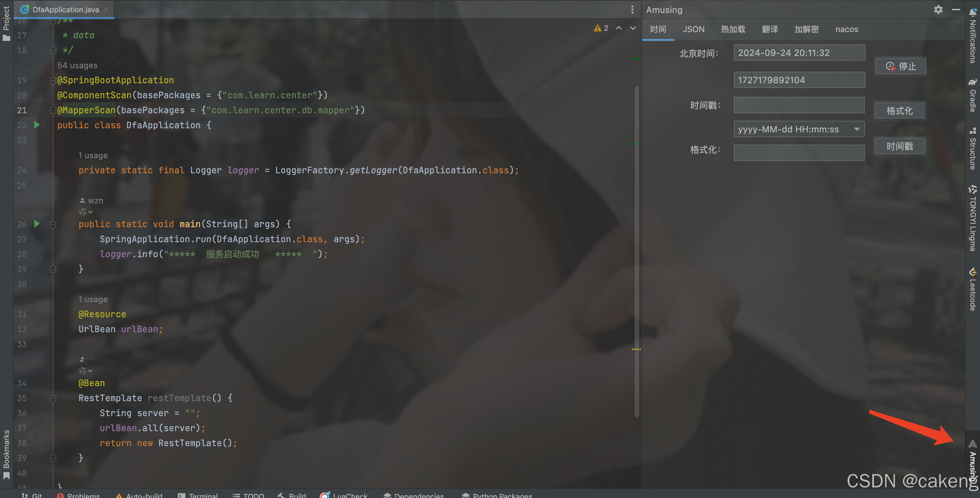Image resolution: width=980 pixels, height=498 pixels.
Task: Open the Notifications tool window
Action: pyautogui.click(x=973, y=36)
